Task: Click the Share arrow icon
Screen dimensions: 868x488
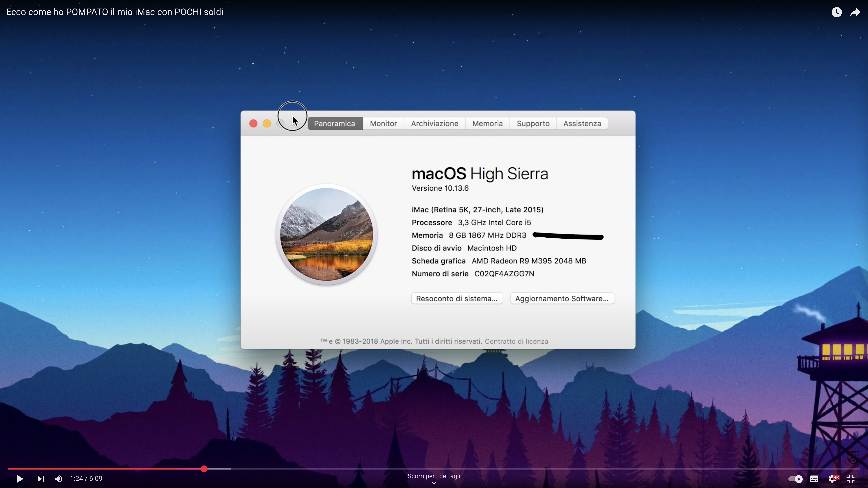Action: pyautogui.click(x=855, y=13)
